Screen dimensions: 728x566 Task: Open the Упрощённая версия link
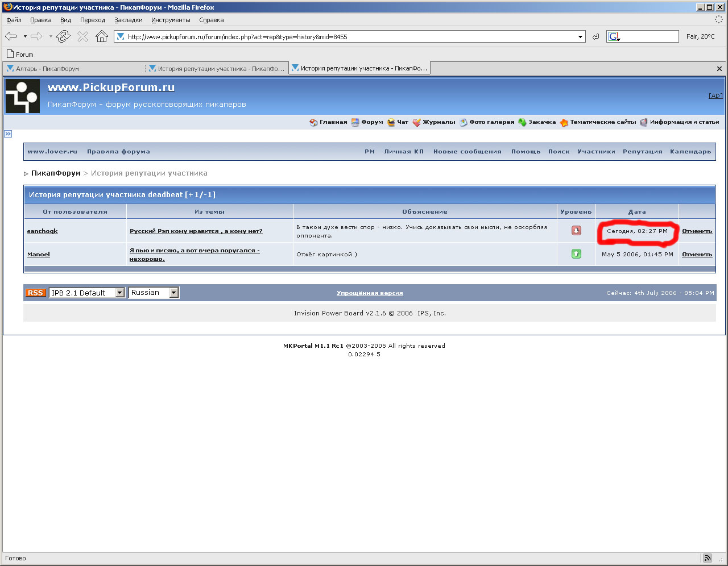pos(370,293)
